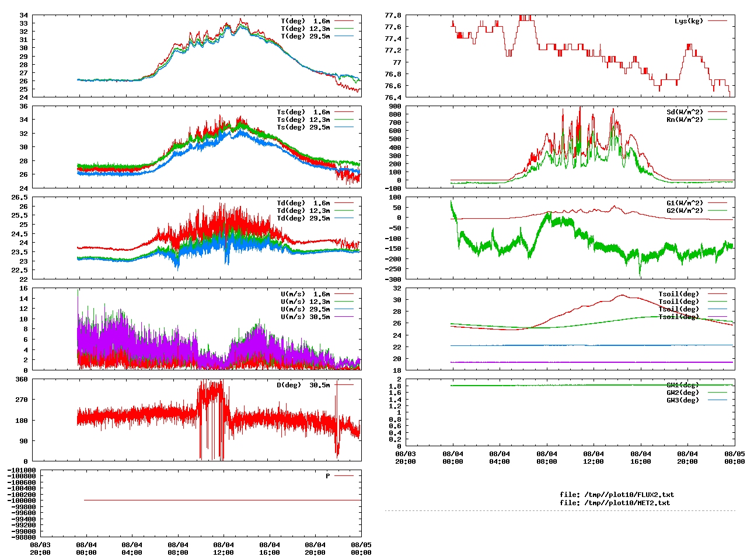Click the -300 tick on G plot
Image resolution: width=747 pixels, height=560 pixels.
pos(393,279)
